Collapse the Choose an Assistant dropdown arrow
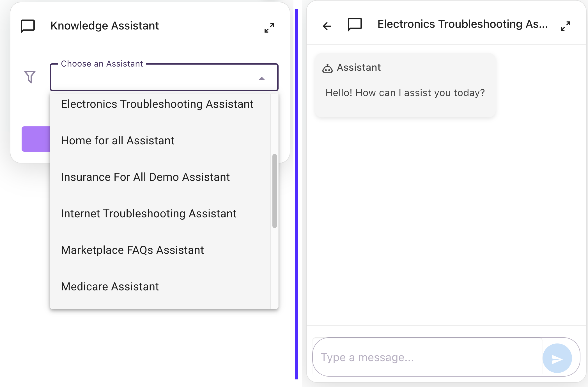Screen dimensions: 588x387 point(261,79)
